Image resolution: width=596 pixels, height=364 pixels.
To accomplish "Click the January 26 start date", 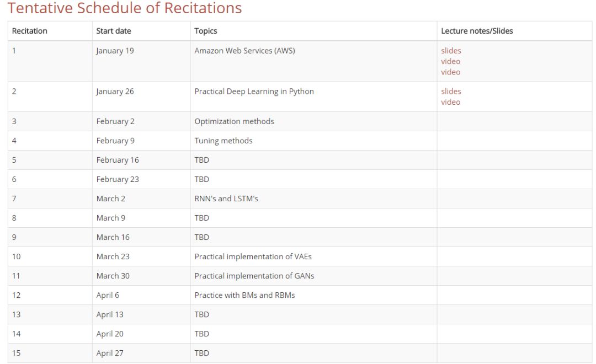I will [x=115, y=91].
